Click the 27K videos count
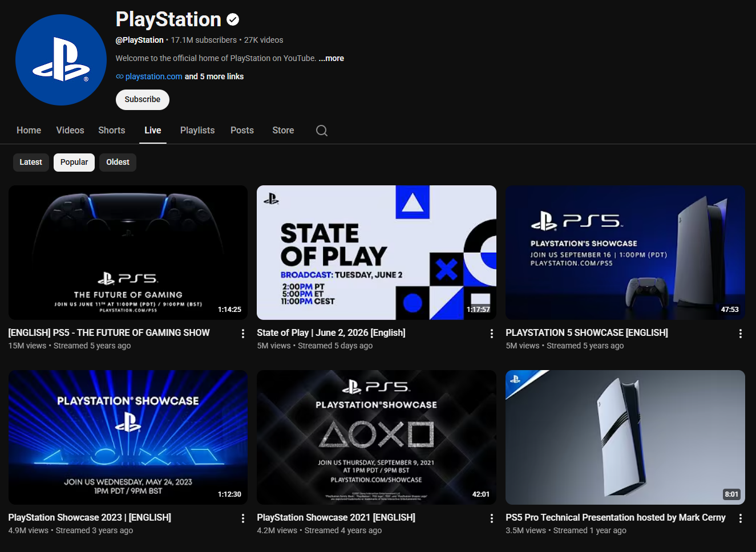The image size is (756, 552). click(264, 40)
